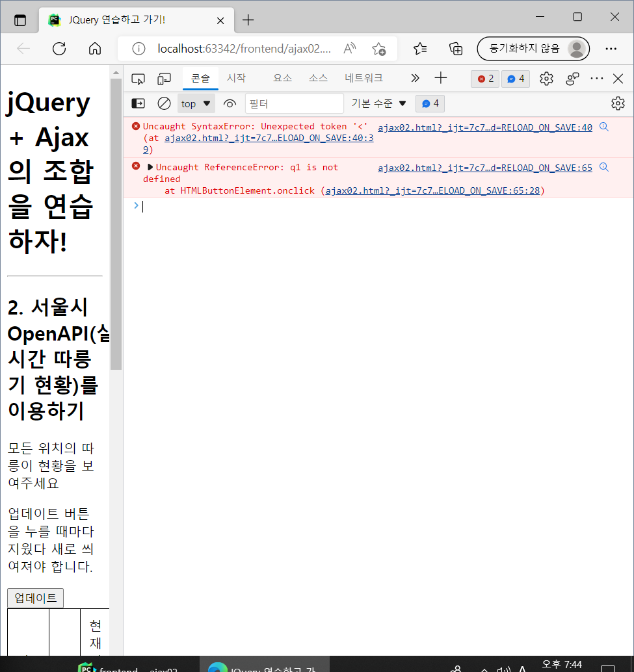This screenshot has width=634, height=672.
Task: Click the red error count badge showing 2
Action: pos(485,79)
